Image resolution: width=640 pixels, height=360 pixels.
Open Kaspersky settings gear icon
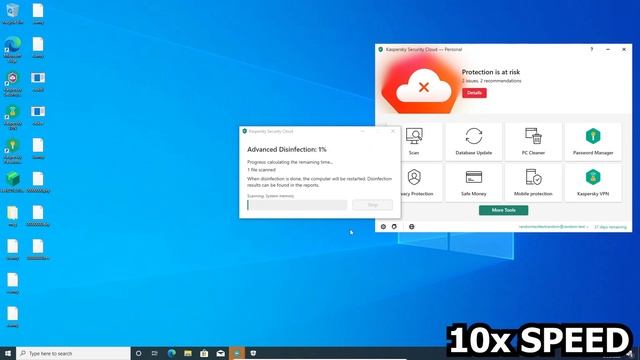(383, 227)
